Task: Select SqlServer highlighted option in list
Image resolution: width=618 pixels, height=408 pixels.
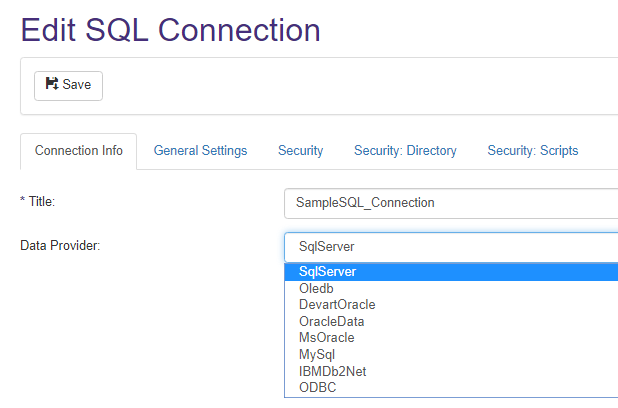Action: (327, 271)
